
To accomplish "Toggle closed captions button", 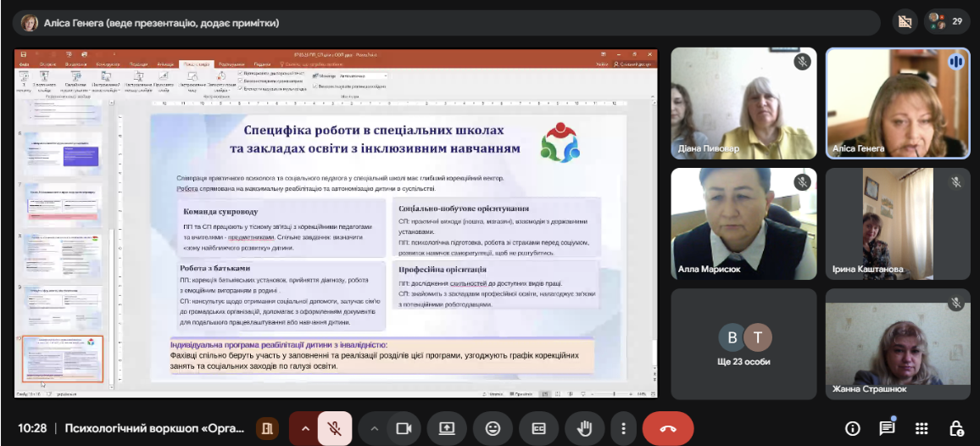I will [539, 428].
